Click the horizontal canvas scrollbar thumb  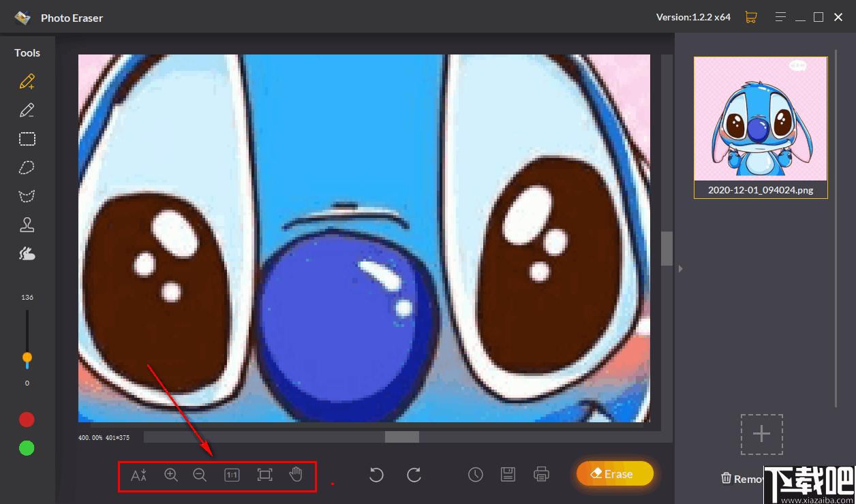click(402, 437)
